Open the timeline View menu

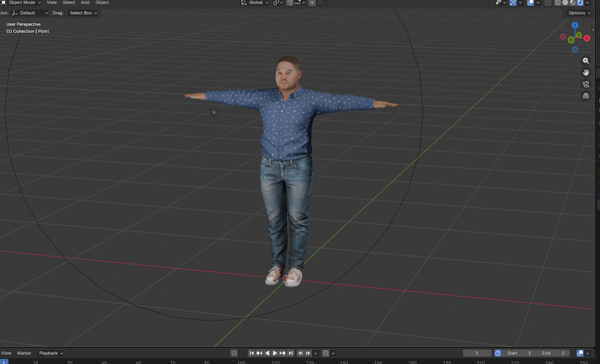(6, 353)
